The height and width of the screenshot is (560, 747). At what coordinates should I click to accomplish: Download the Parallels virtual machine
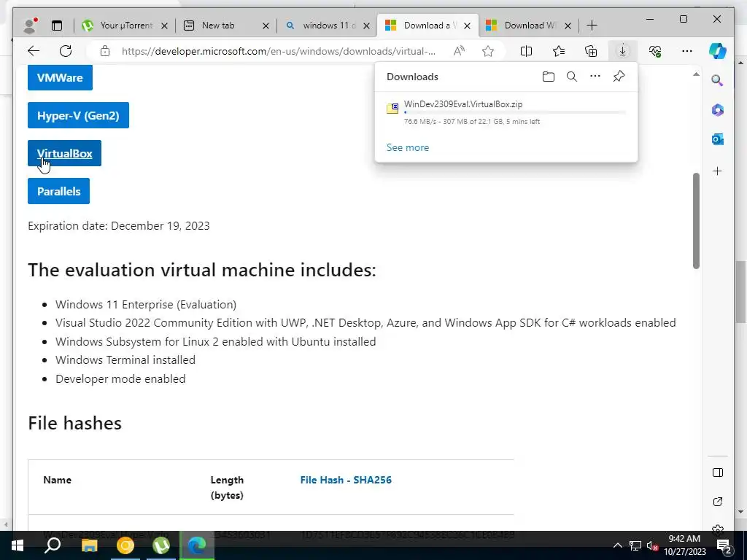(58, 191)
